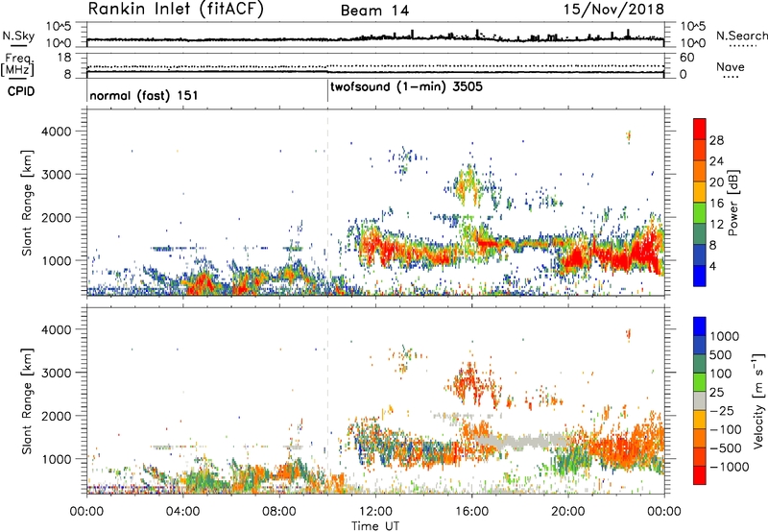The height and width of the screenshot is (532, 768).
Task: Click the "Velocity [m s⁻¹]" color bar title
Action: tap(757, 400)
